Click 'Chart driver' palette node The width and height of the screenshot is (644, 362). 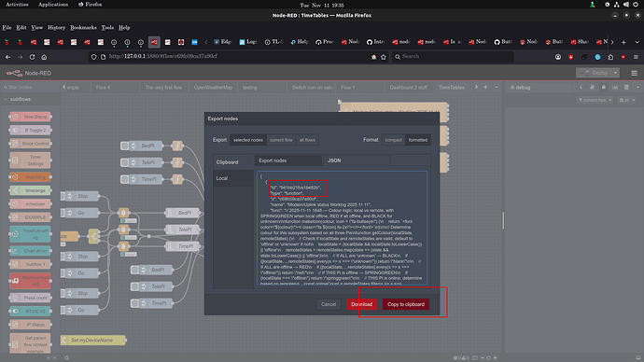[31, 251]
